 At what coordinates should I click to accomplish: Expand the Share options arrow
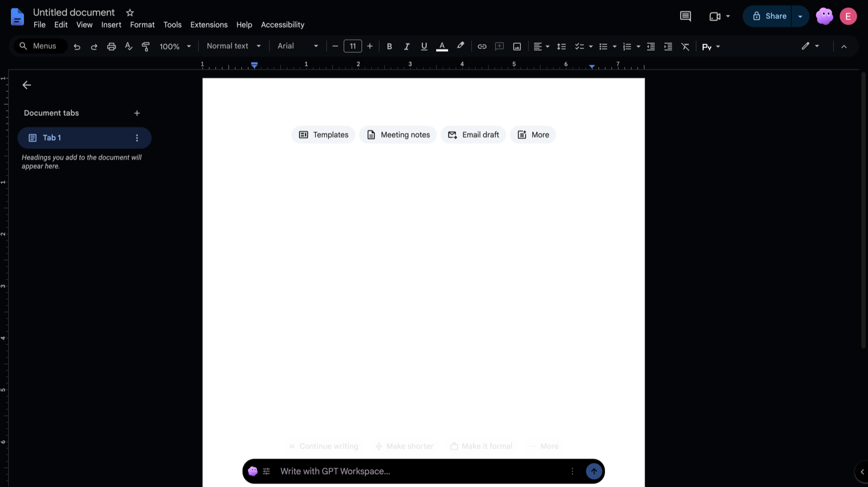[x=800, y=16]
